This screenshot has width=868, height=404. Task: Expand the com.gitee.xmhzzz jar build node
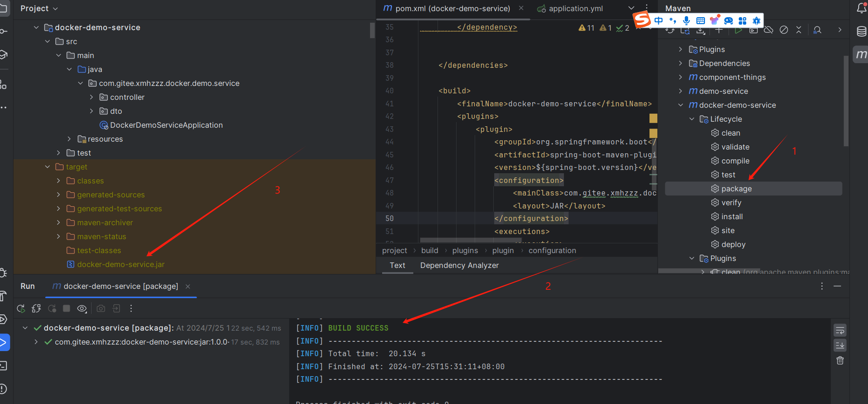point(36,342)
